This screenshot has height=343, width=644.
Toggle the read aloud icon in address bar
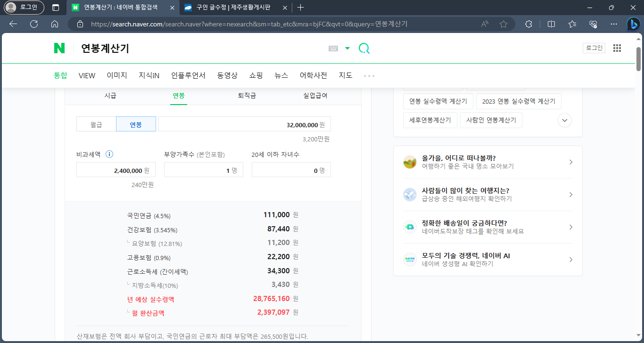pos(485,24)
